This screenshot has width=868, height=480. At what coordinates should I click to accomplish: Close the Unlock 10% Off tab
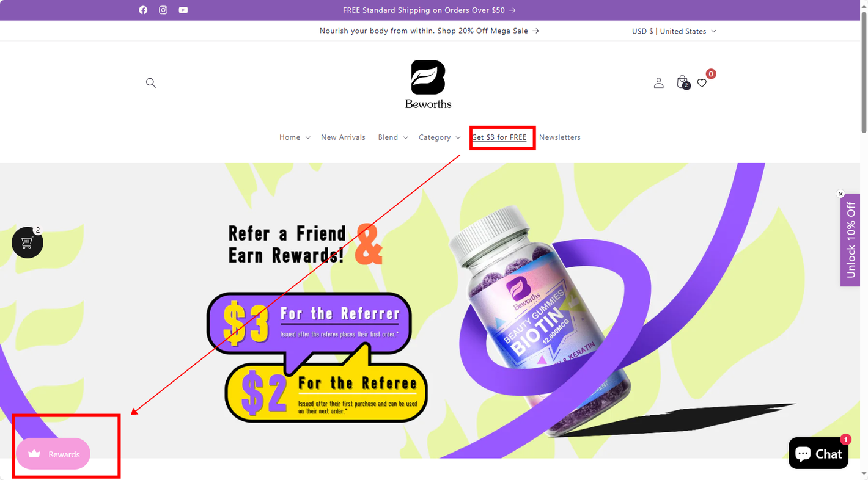tap(840, 194)
